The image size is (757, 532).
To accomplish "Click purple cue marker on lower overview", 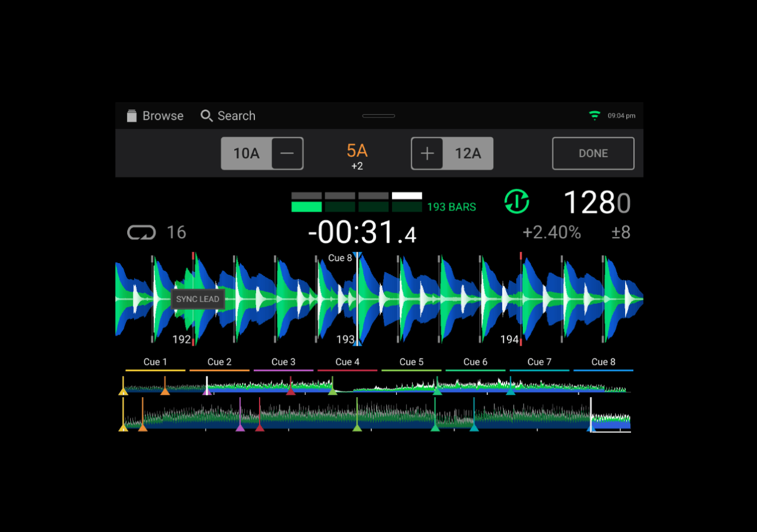I will [x=240, y=427].
